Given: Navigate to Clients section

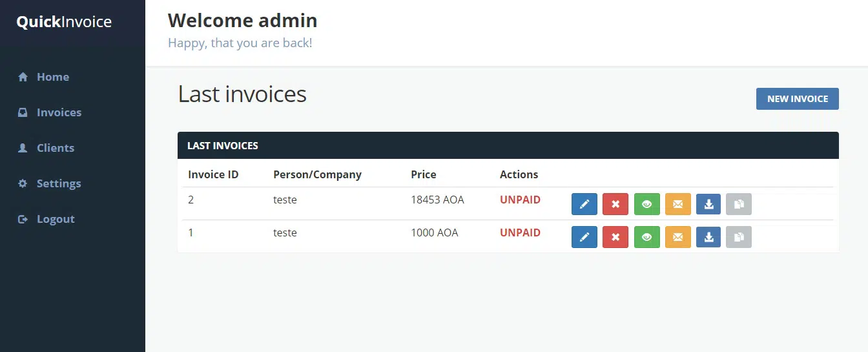Looking at the screenshot, I should (55, 148).
